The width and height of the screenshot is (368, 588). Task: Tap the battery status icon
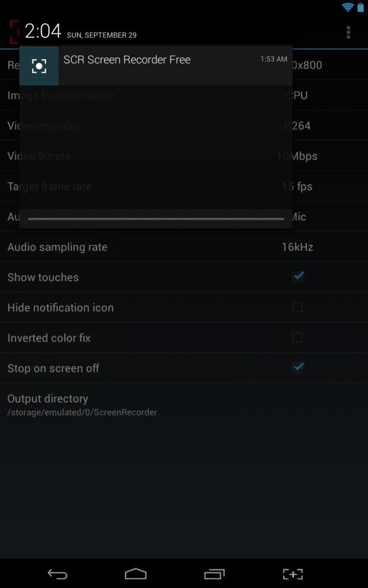pos(360,7)
